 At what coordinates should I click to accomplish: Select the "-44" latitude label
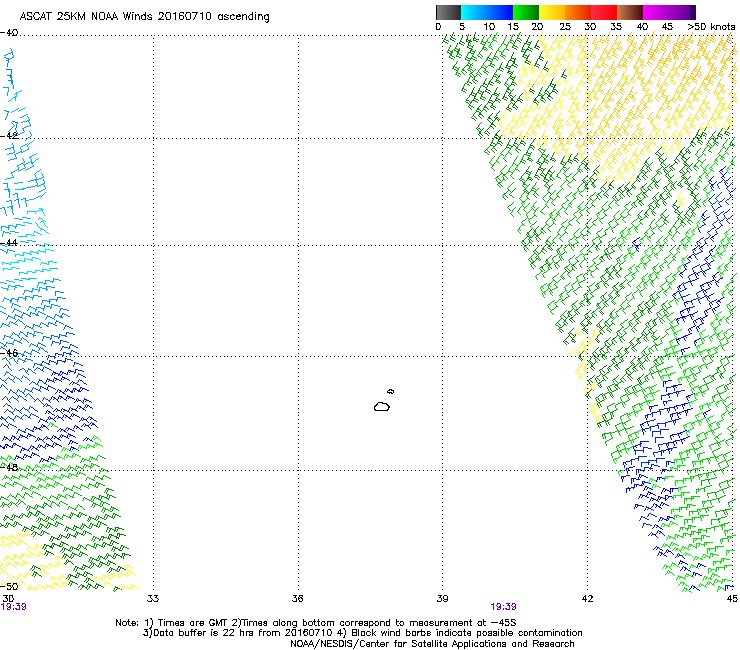click(x=9, y=243)
